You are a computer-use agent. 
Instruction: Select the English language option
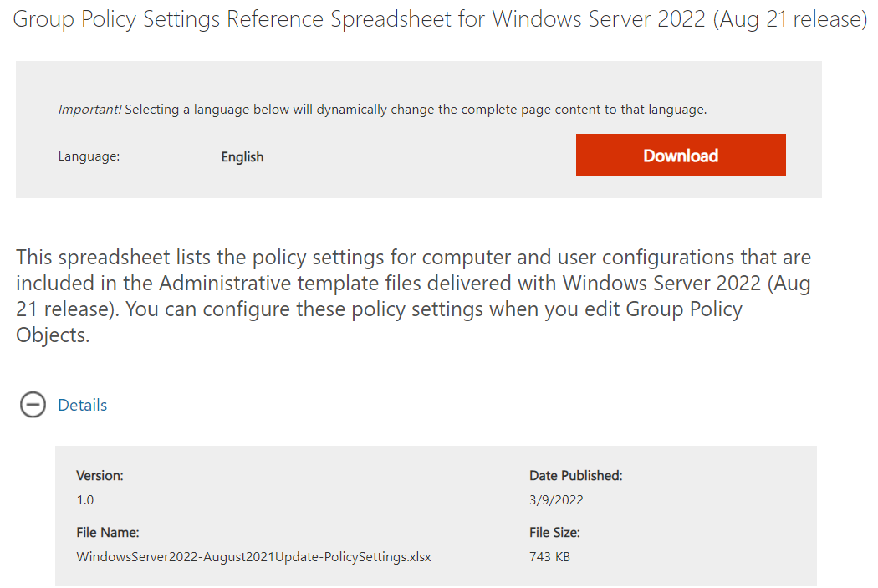click(242, 156)
